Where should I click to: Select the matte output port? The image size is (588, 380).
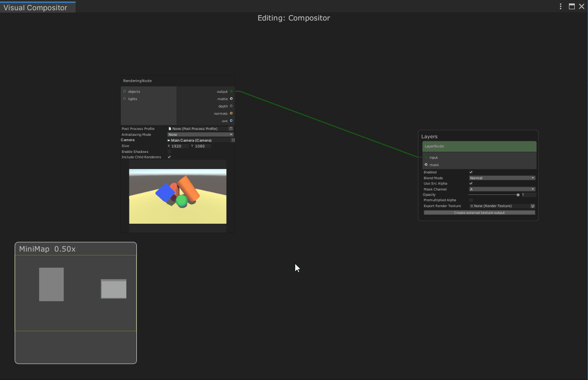[231, 99]
